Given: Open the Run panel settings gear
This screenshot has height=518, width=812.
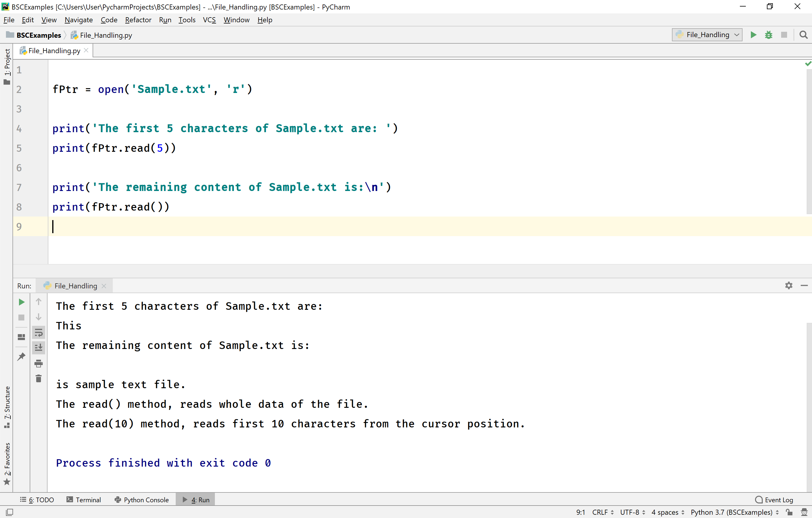Looking at the screenshot, I should coord(789,285).
